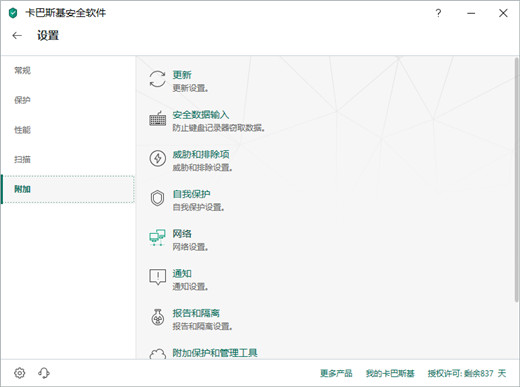Click the 更新设置。 description text
The height and width of the screenshot is (387, 520).
tap(190, 88)
